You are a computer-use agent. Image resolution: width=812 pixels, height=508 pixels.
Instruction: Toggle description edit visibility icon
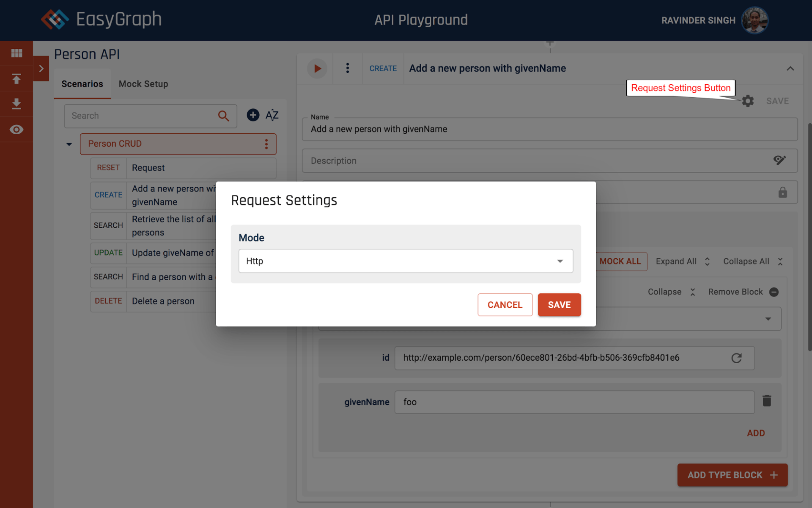point(779,160)
